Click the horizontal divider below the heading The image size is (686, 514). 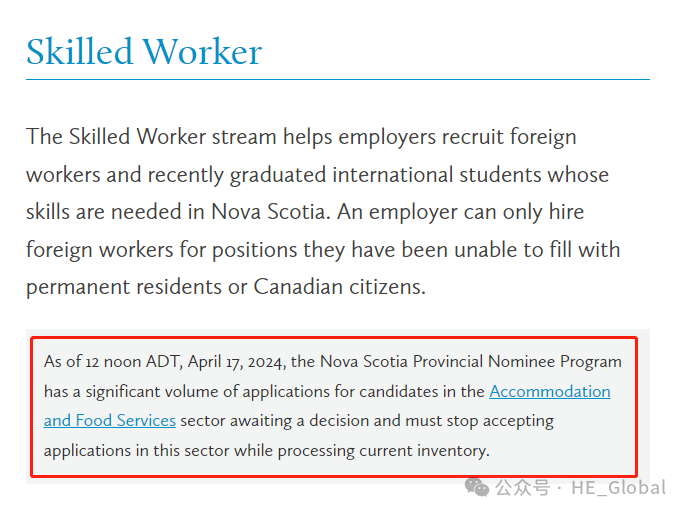click(337, 79)
